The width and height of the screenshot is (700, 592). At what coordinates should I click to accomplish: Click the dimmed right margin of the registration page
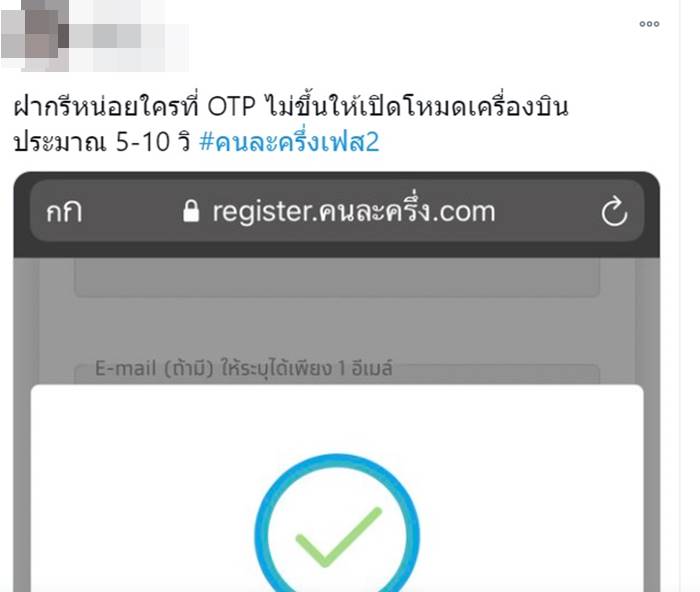[x=647, y=321]
